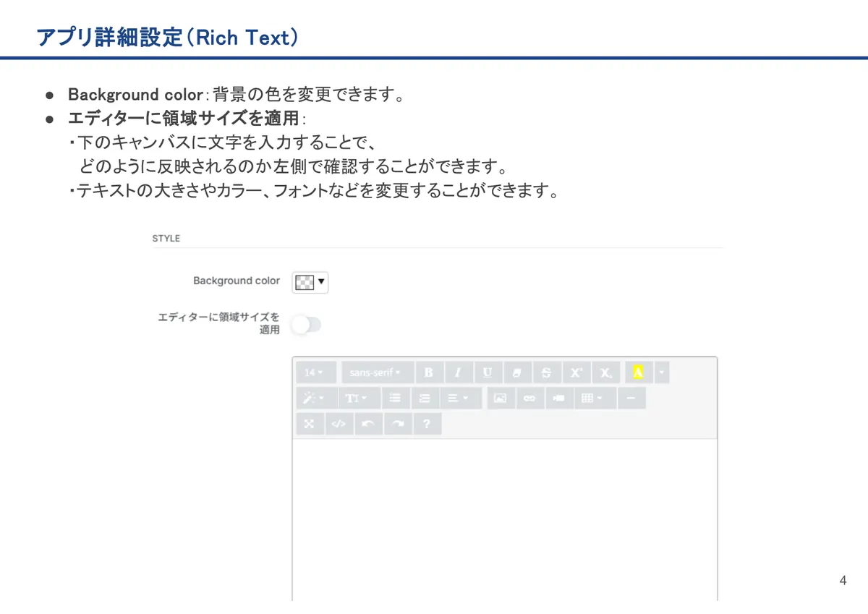Insert a picture into the editor

(501, 398)
